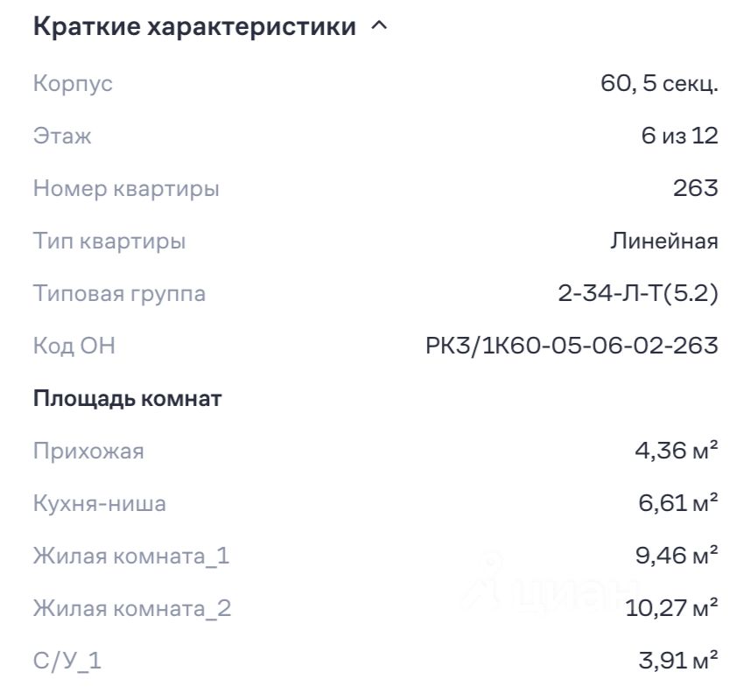
Task: Click the Жилая комната_1 label
Action: pyautogui.click(x=131, y=556)
